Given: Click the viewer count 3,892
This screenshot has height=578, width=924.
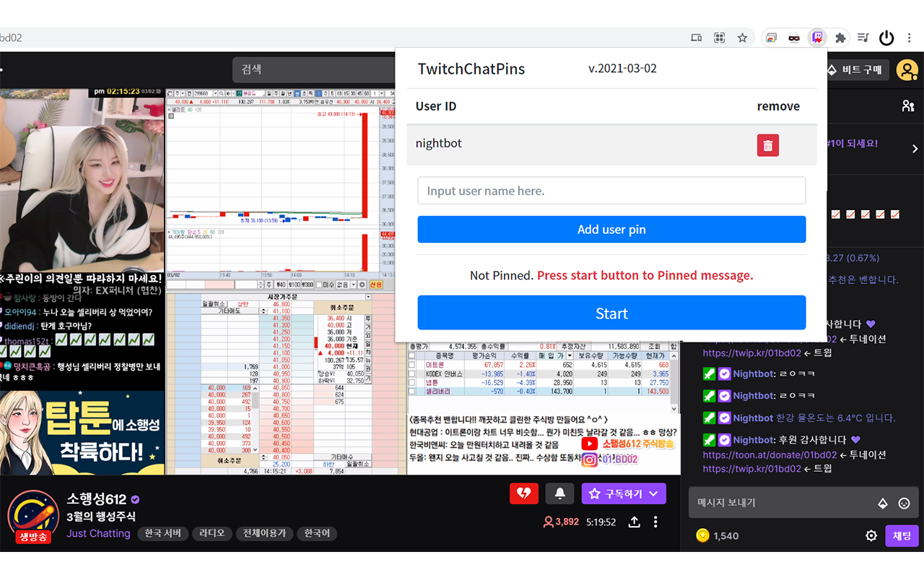Looking at the screenshot, I should click(561, 522).
